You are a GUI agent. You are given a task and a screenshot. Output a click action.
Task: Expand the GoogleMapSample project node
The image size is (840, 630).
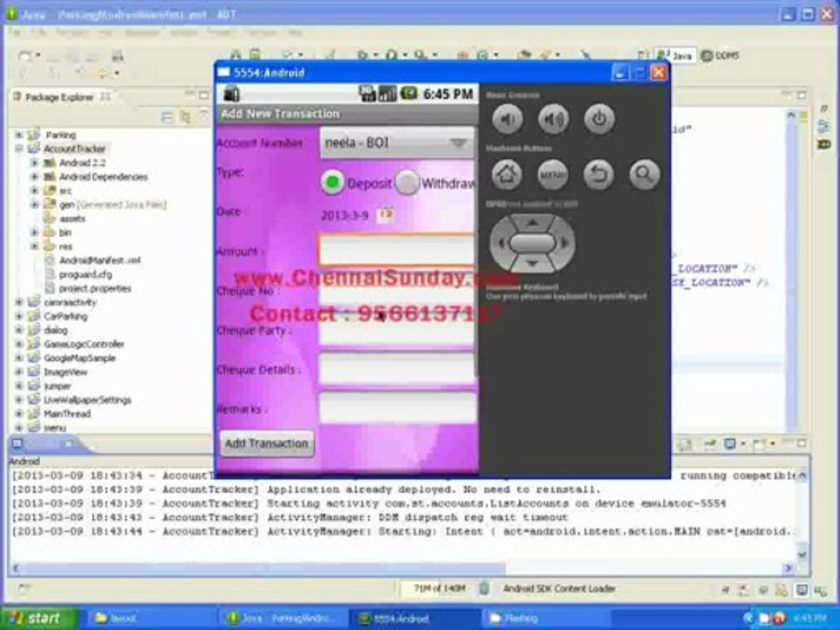click(19, 358)
